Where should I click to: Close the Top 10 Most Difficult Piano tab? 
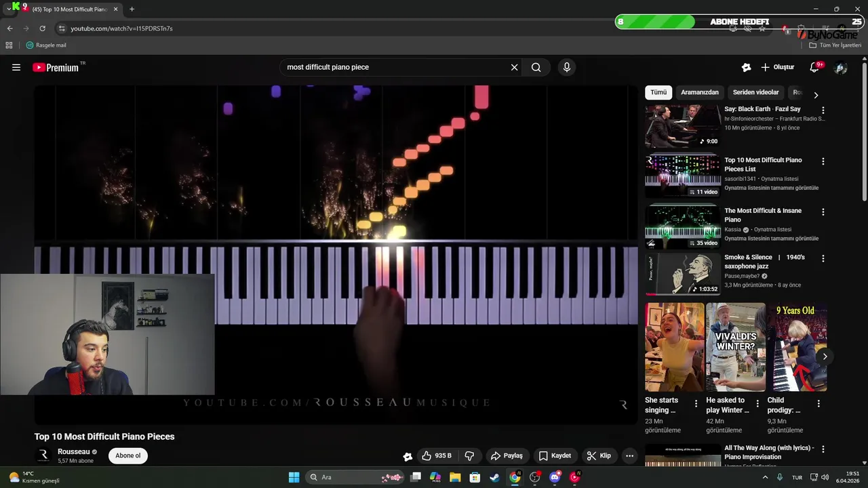coord(116,9)
